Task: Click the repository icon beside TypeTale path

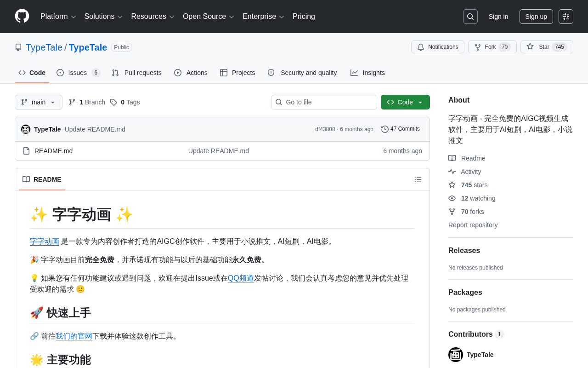Action: click(18, 47)
